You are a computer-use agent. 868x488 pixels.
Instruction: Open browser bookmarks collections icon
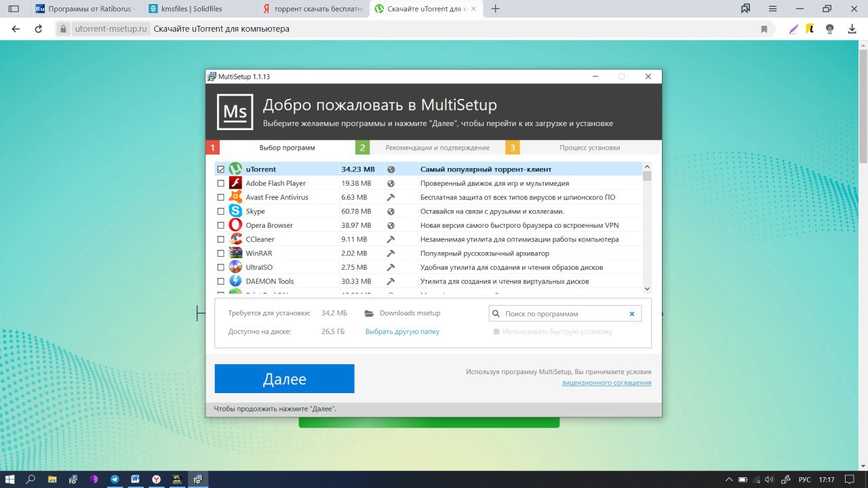tap(746, 9)
